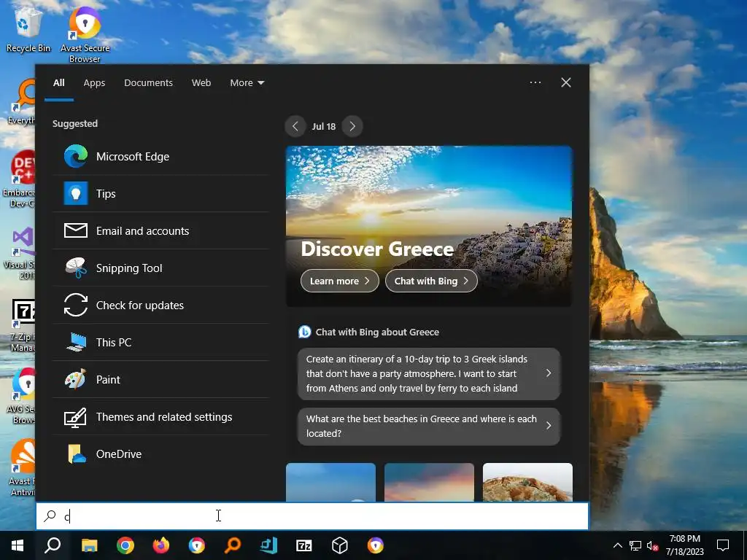Click the Learn more button

point(340,281)
